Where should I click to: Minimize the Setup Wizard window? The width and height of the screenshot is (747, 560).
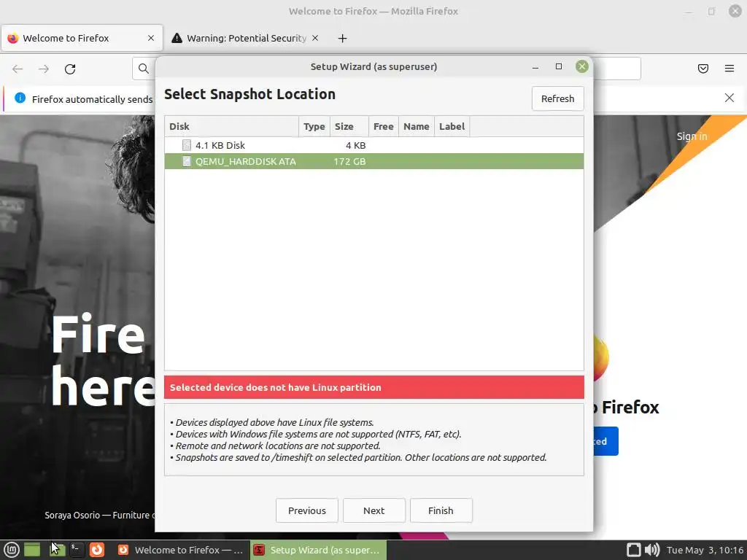(x=535, y=66)
